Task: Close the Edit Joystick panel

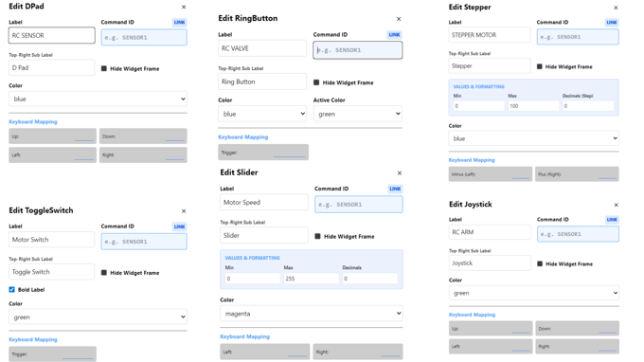Action: pos(617,205)
